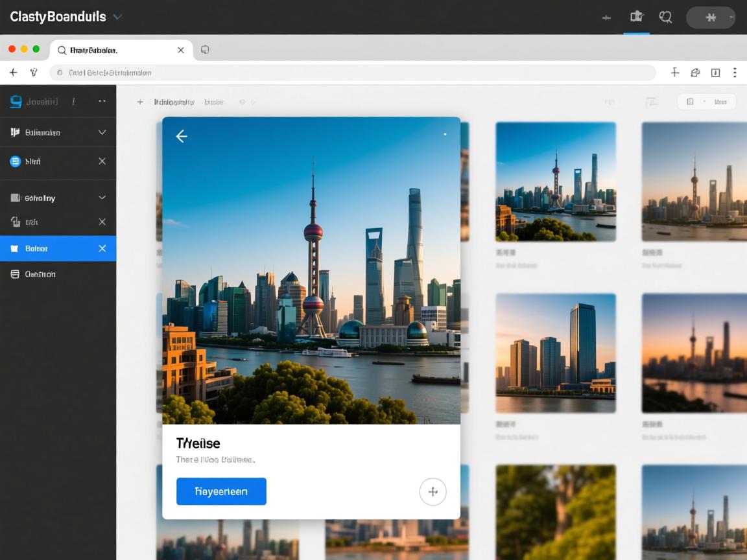Click the blue action button on the photo card
747x560 pixels.
click(x=221, y=491)
